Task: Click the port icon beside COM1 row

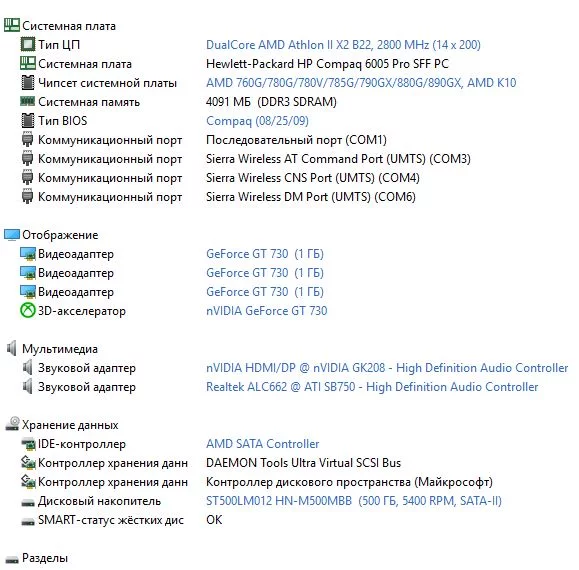Action: (28, 140)
